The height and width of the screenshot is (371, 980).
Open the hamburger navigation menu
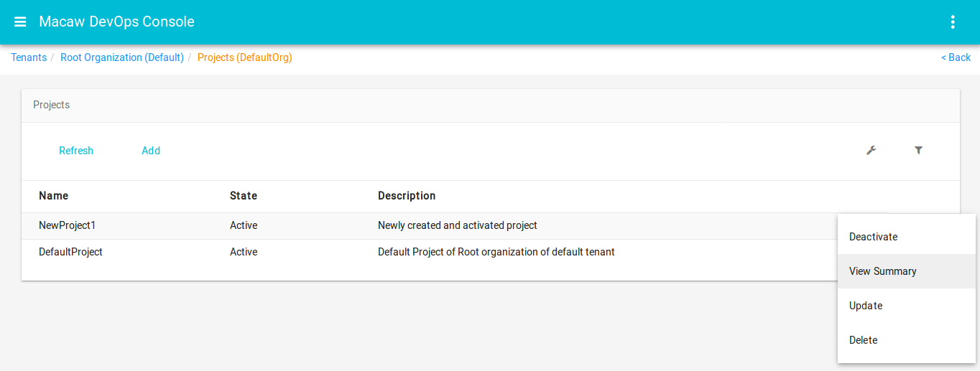point(20,22)
